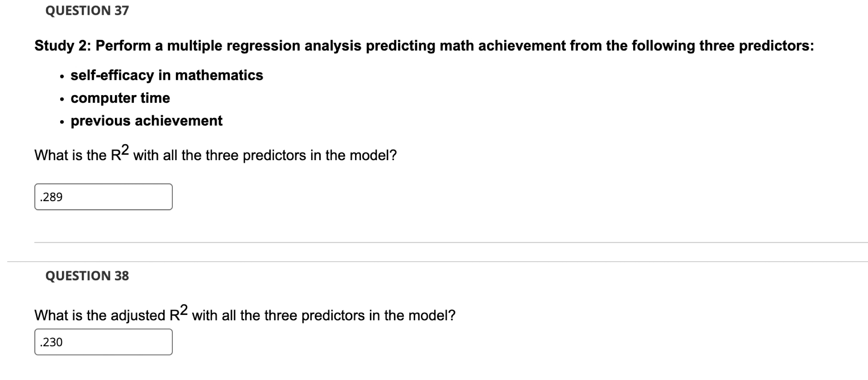Click inside Question 38 answer box border
Screen dimensions: 868x380
103,342
